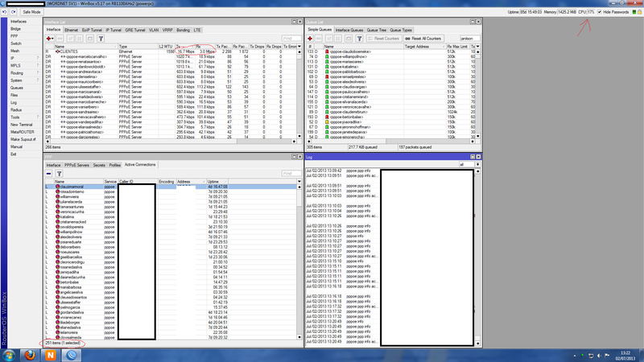Viewport: 644px width, 362px height.
Task: Add a new queue with red plus in Queue List
Action: coord(310,39)
